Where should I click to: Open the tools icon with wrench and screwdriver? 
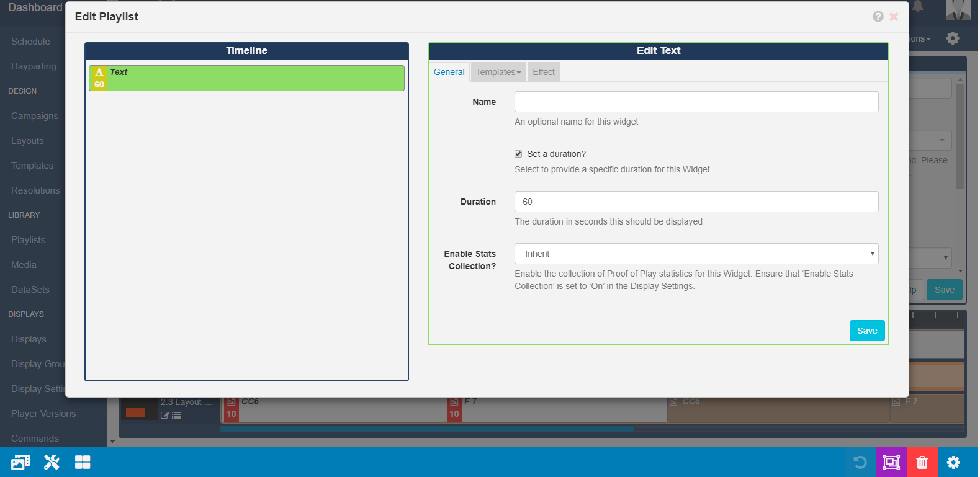click(x=52, y=462)
